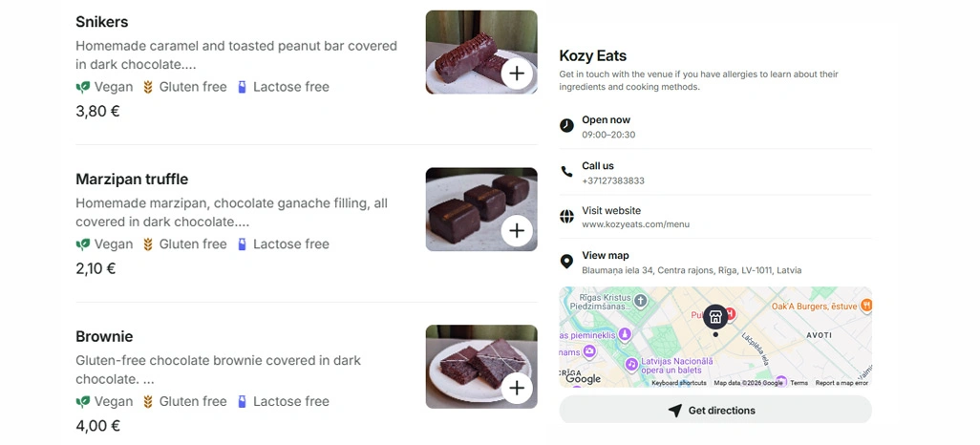
Task: Click the Latvijas Nacionālā opera map marker
Action: coord(632,363)
